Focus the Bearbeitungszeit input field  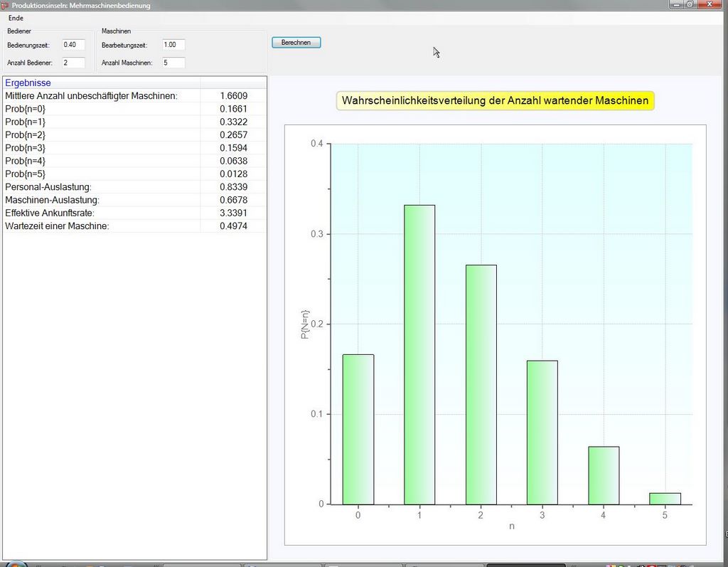(173, 45)
